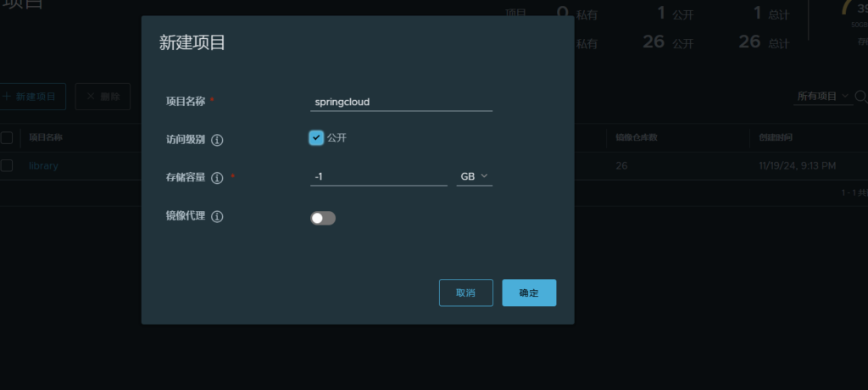Click the 删除 delete button
Screen dimensions: 868x390
[103, 97]
